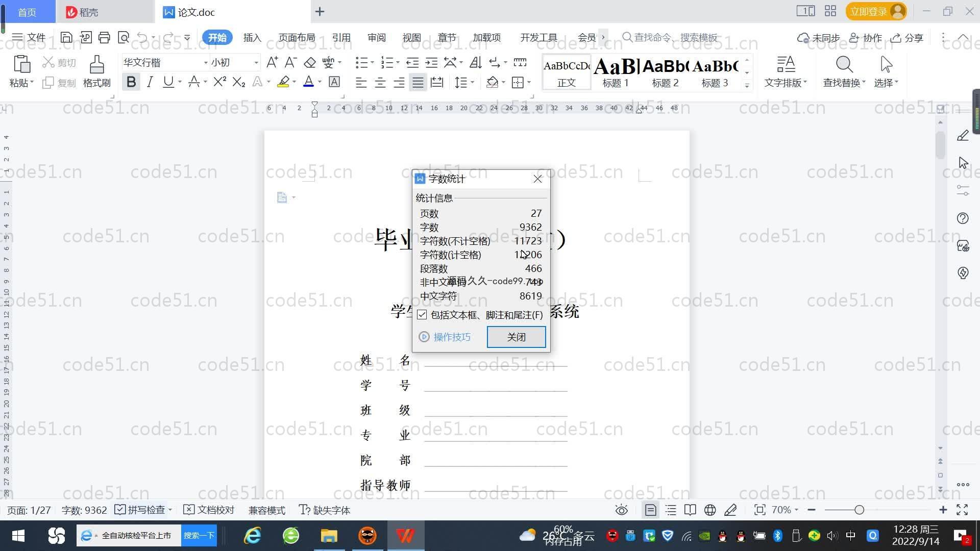Click 关闭 button in word count dialog
The height and width of the screenshot is (551, 980).
pos(516,337)
